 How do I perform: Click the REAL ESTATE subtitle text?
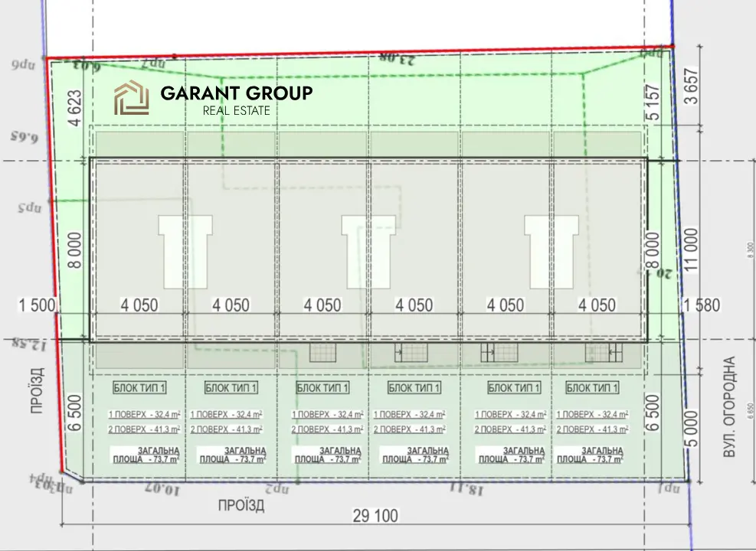click(x=236, y=111)
